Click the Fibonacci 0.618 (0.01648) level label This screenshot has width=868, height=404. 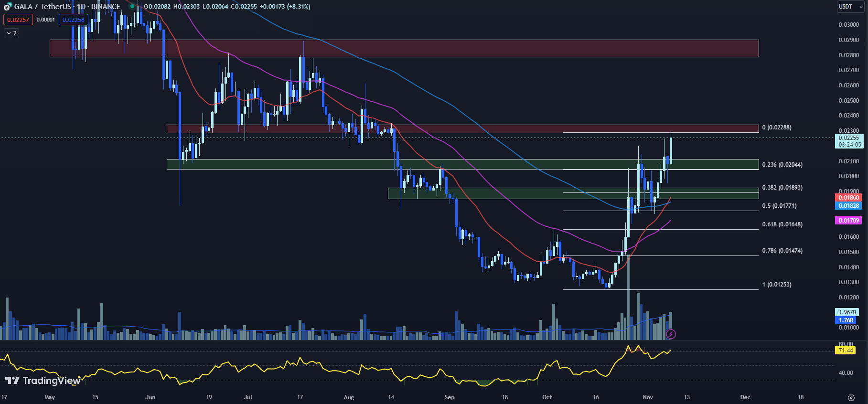point(782,224)
